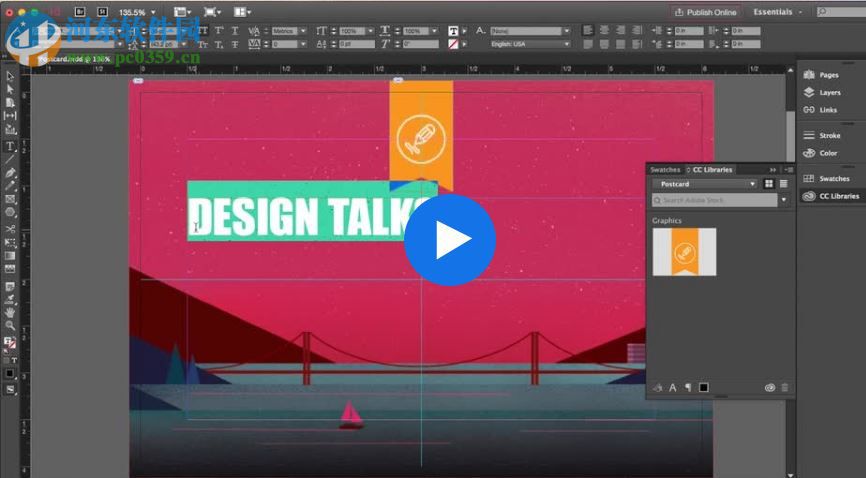Select the Type tool in the toolbox
This screenshot has width=866, height=478.
(10, 146)
